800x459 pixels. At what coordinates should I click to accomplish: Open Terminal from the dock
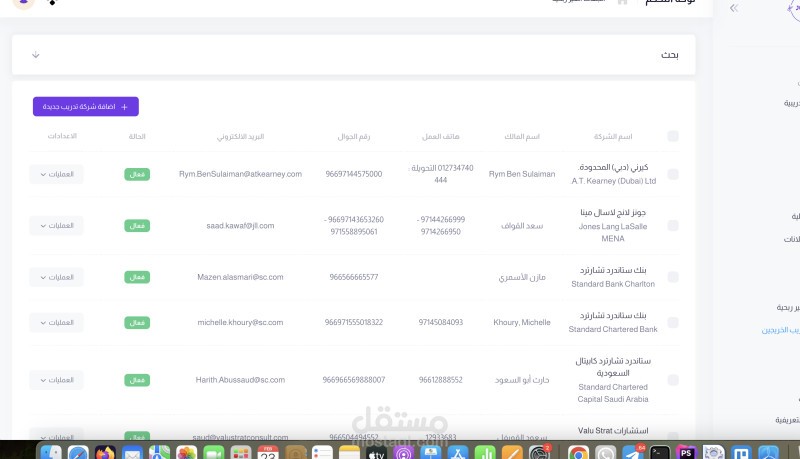click(x=659, y=453)
